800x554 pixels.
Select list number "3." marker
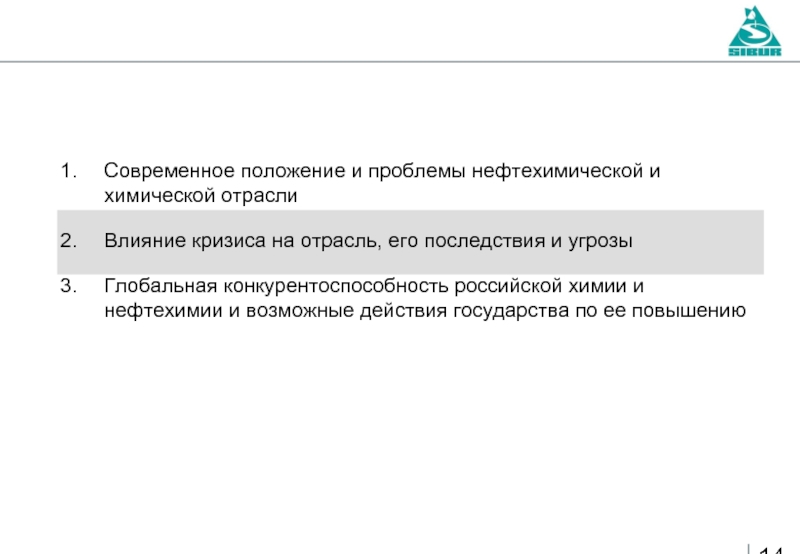67,286
